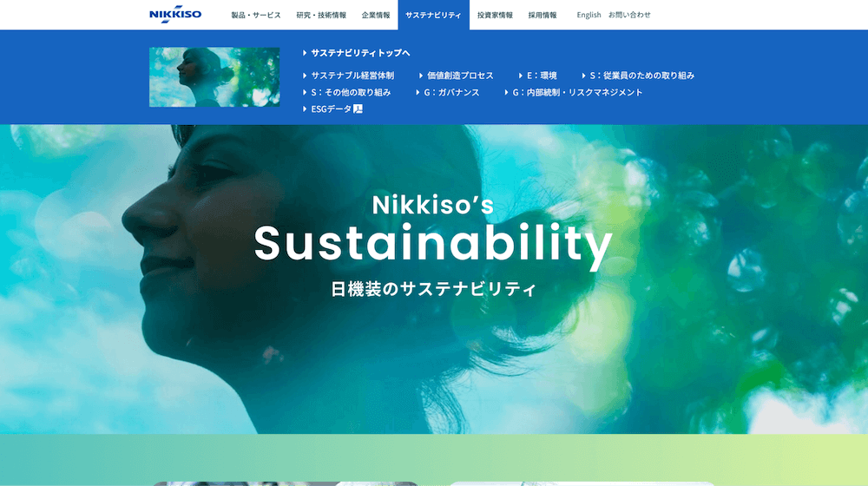Click the sustainability thumbnail in dropdown menu
Image resolution: width=868 pixels, height=486 pixels.
tap(214, 77)
